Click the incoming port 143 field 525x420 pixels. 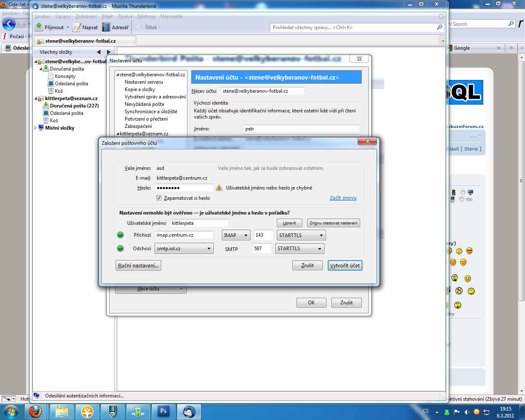pos(263,235)
